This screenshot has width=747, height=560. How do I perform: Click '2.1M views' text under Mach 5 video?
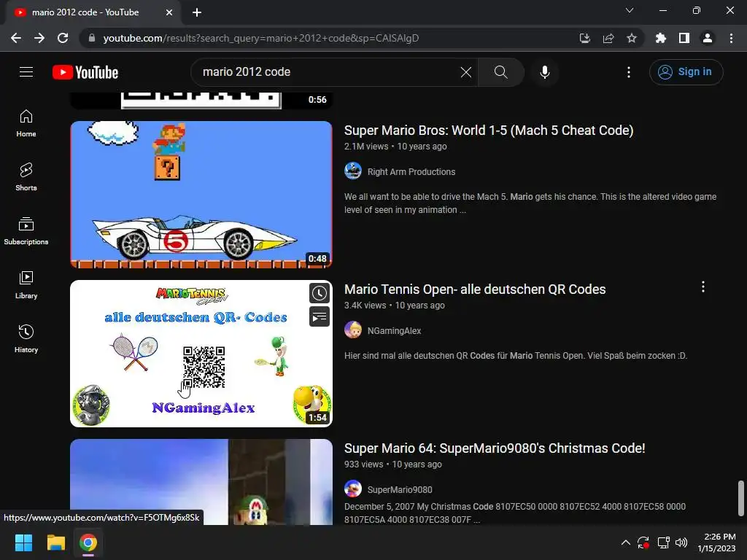[x=366, y=146]
